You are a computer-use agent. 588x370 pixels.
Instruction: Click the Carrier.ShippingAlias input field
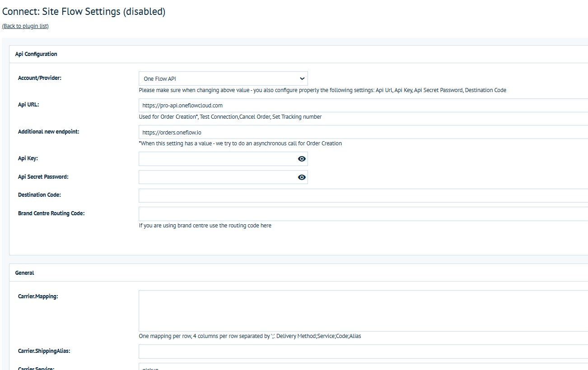[x=363, y=351]
